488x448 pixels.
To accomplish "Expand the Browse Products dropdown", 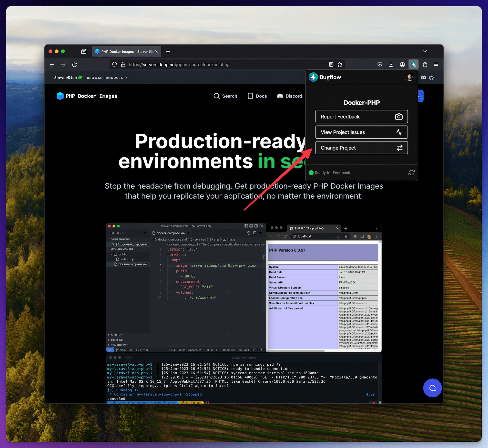I will pyautogui.click(x=108, y=78).
